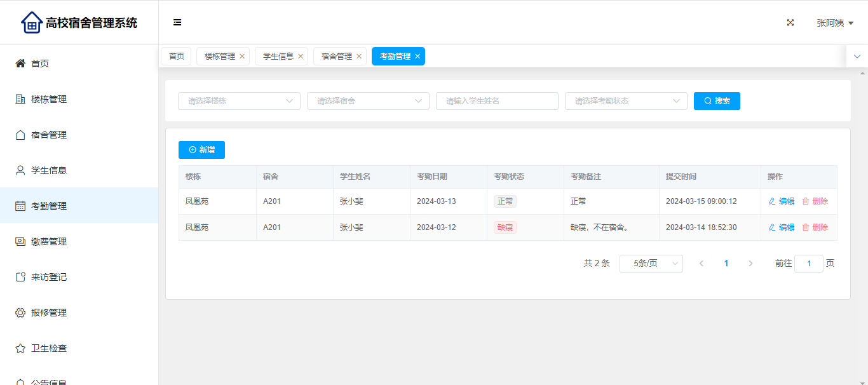Change the 5条/页 page size selector
The image size is (868, 385).
[x=651, y=264]
